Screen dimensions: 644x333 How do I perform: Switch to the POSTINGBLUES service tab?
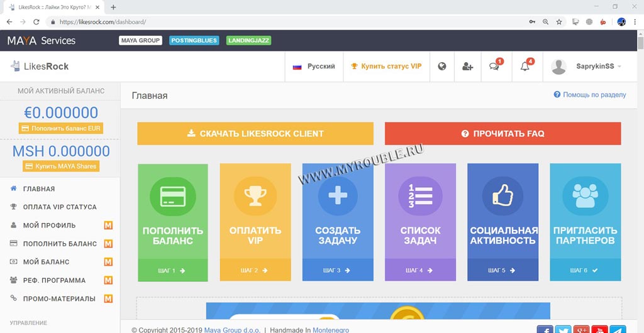194,41
